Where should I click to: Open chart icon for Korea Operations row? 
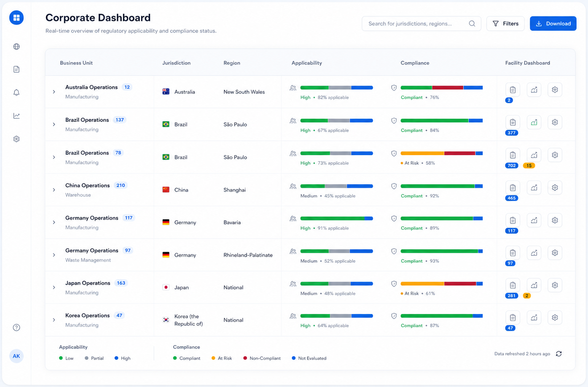[534, 317]
